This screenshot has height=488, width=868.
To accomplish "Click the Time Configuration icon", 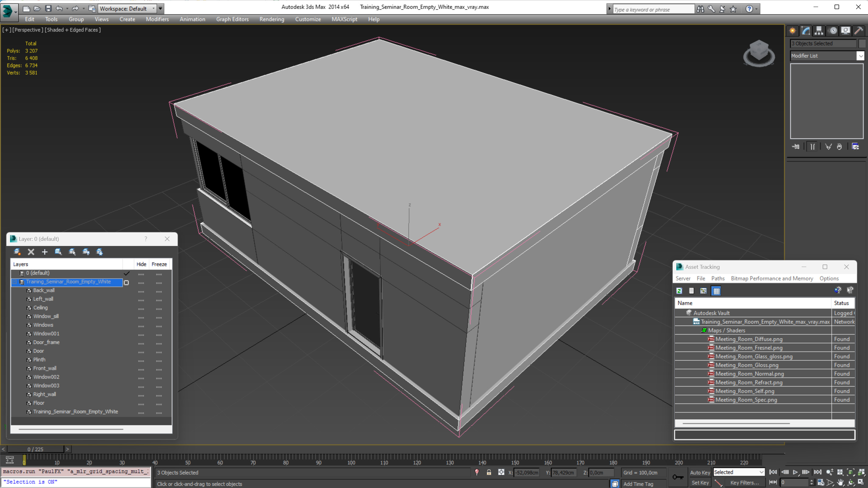I will pyautogui.click(x=821, y=482).
